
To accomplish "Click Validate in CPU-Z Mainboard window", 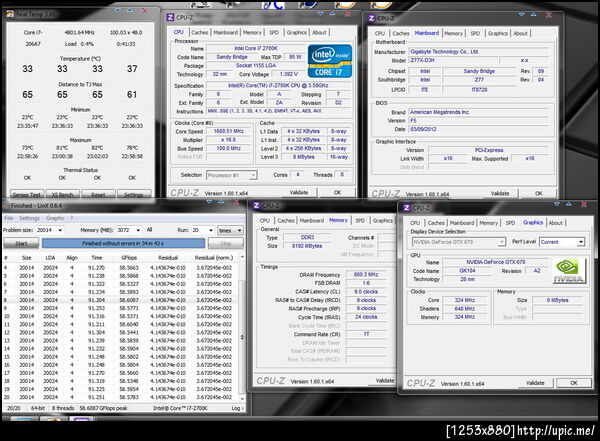I will pyautogui.click(x=500, y=193).
